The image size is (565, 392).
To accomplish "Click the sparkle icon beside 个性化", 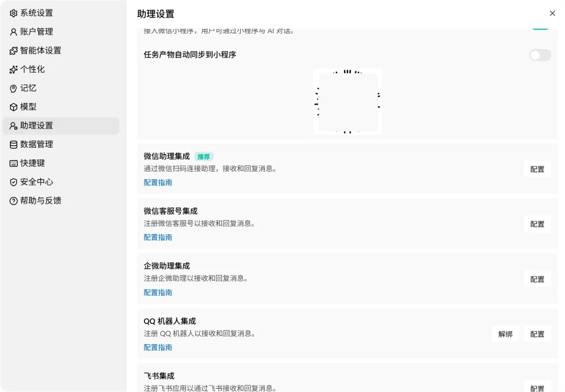I will [x=13, y=70].
